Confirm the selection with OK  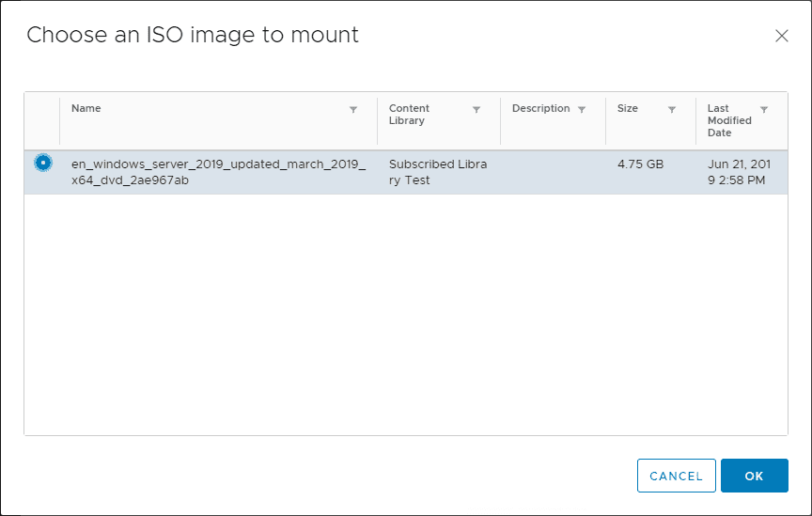pos(754,476)
